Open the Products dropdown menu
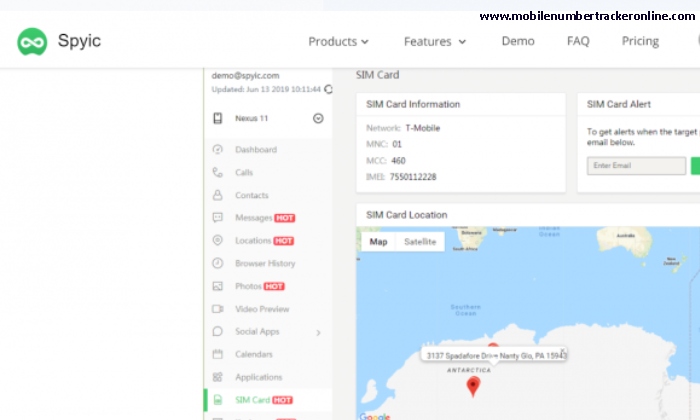 (x=338, y=42)
